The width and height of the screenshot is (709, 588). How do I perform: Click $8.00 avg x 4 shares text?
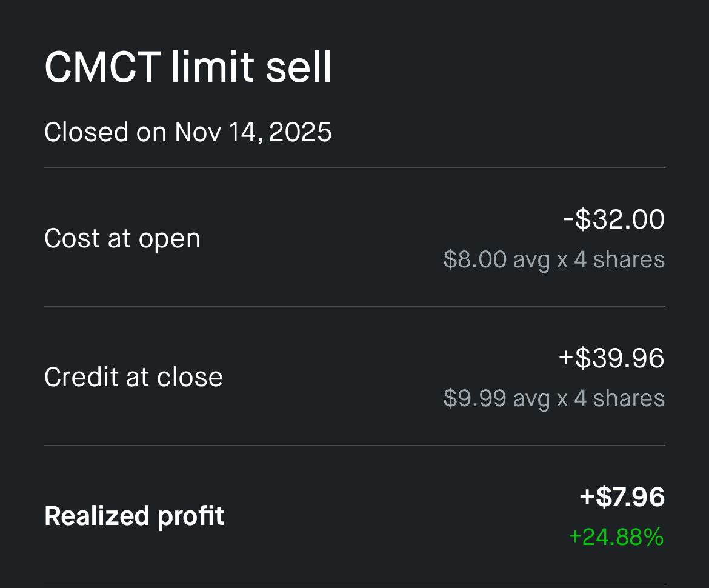(x=554, y=259)
